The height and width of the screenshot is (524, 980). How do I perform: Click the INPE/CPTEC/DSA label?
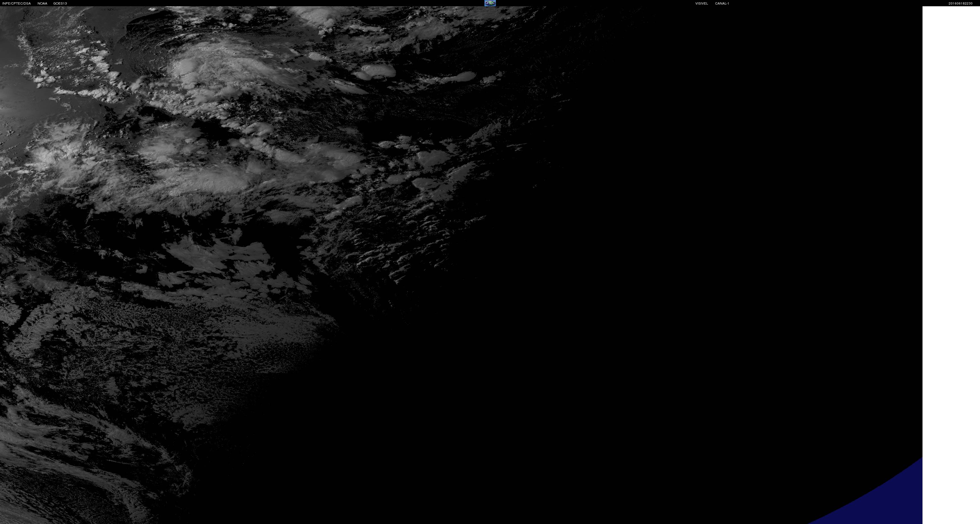[x=16, y=3]
